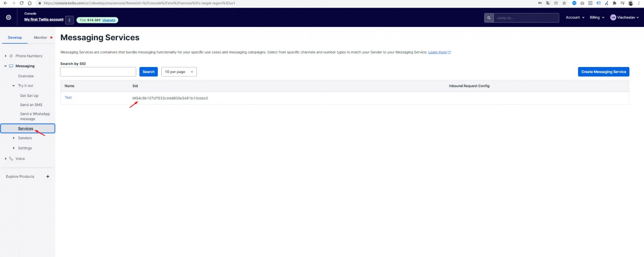Expand the Phone Numbers section
The image size is (644, 257).
point(6,56)
